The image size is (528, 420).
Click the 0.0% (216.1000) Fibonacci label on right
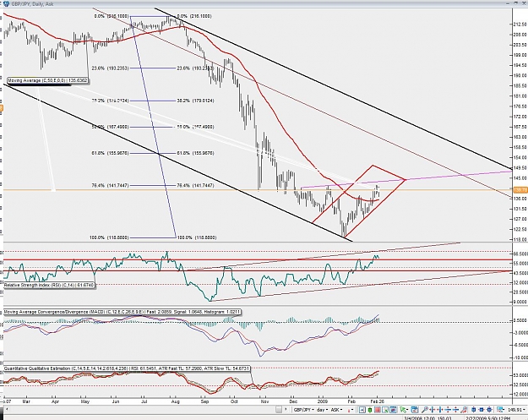[194, 16]
